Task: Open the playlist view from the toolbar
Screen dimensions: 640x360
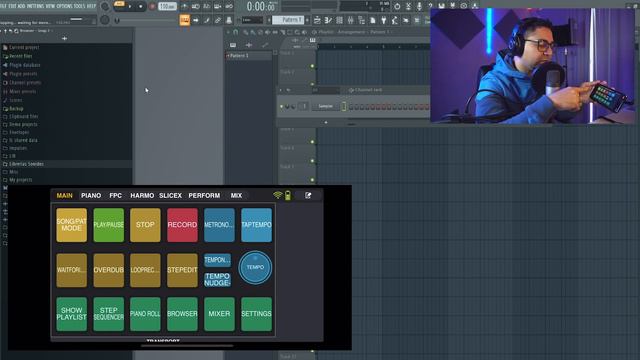Action: click(317, 20)
